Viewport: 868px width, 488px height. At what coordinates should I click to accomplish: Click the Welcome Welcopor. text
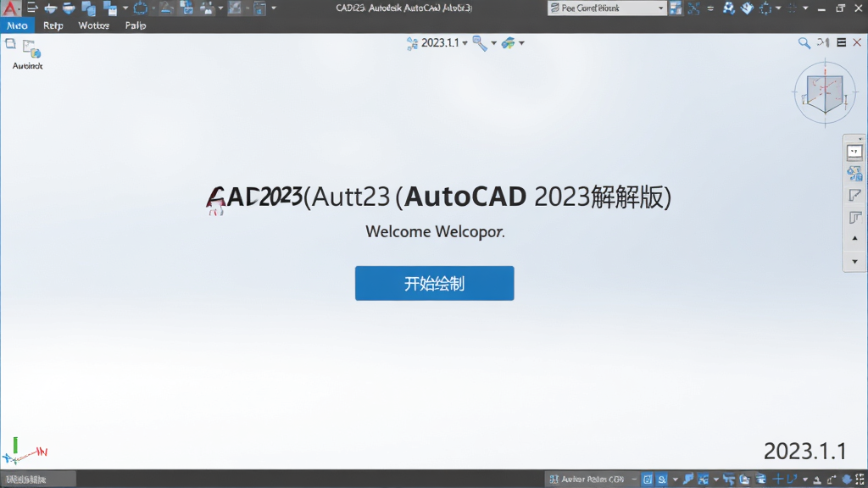[x=435, y=231]
